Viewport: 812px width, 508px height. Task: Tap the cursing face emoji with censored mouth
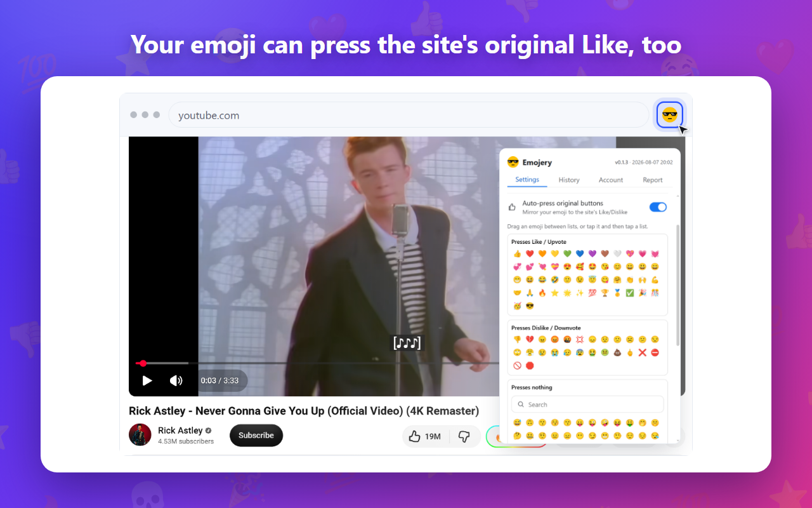(567, 339)
